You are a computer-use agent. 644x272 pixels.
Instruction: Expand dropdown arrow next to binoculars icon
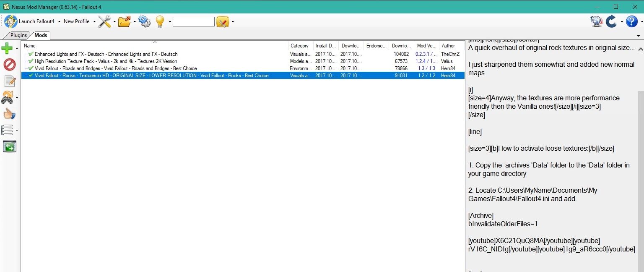coord(17,97)
